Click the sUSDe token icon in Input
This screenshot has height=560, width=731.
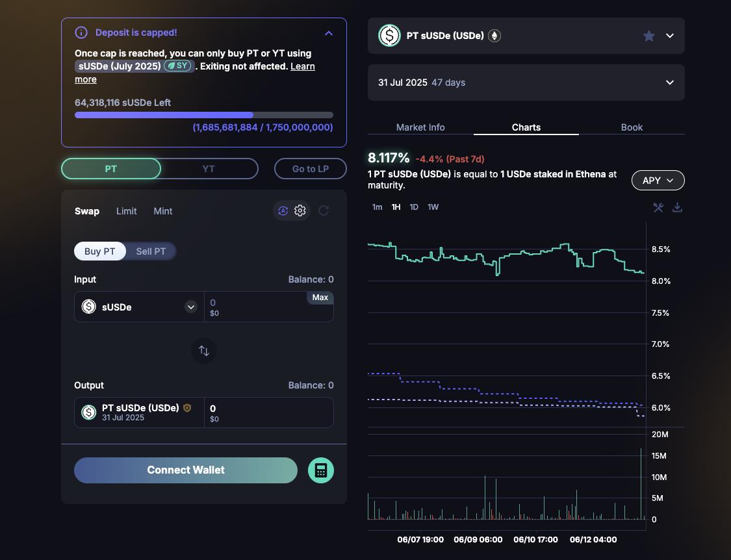pos(88,307)
